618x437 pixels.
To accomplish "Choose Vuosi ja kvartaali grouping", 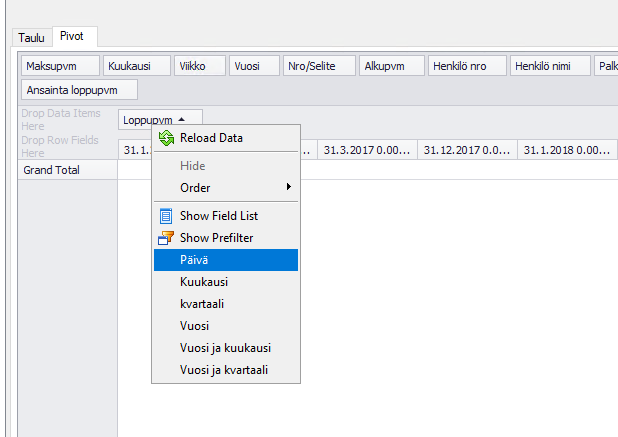I will (226, 370).
